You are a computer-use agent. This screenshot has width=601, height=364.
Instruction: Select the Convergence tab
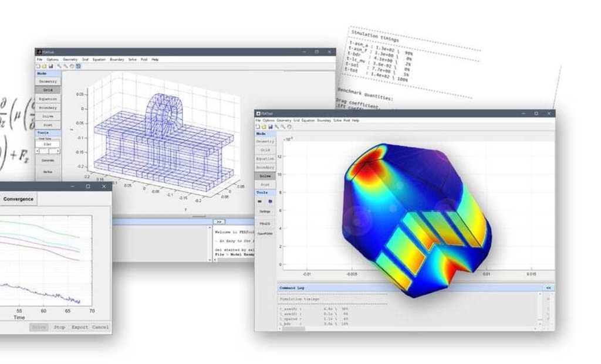[x=18, y=199]
